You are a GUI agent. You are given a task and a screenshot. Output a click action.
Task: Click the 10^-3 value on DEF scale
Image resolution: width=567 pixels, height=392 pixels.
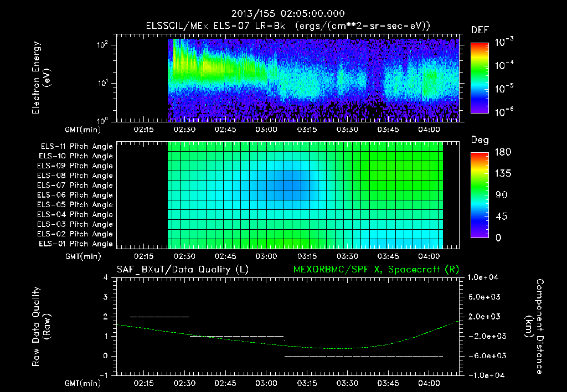[x=504, y=42]
